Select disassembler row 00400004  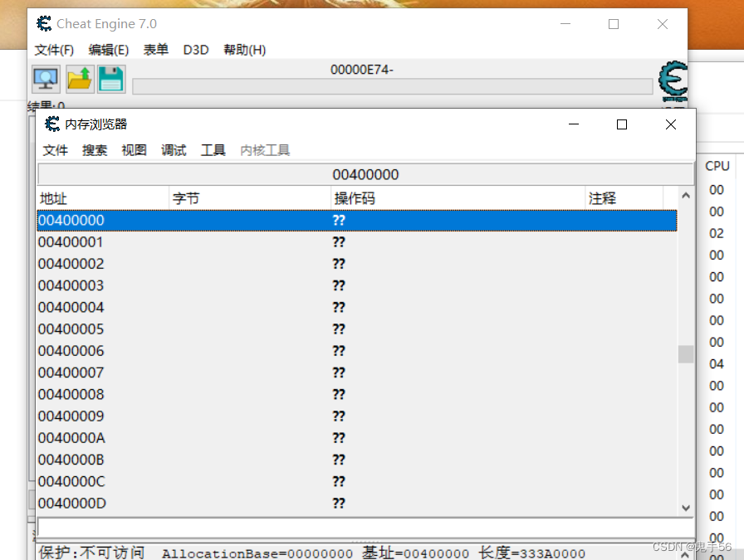357,308
